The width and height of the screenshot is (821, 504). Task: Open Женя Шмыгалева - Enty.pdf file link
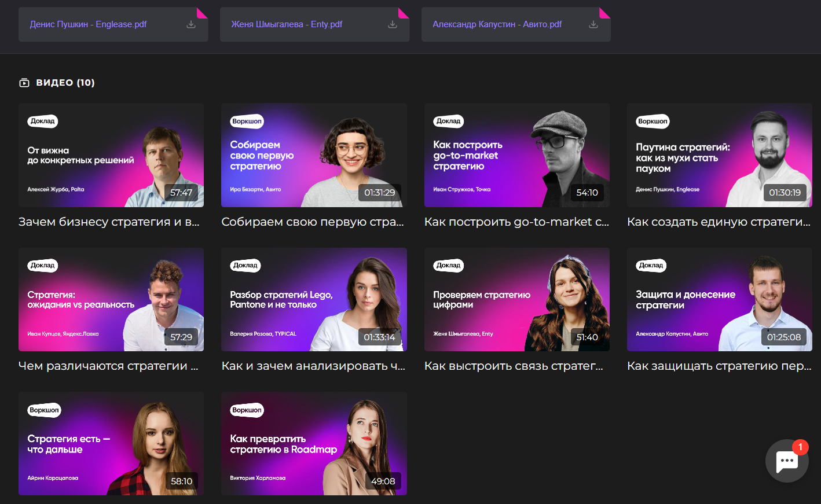[287, 24]
